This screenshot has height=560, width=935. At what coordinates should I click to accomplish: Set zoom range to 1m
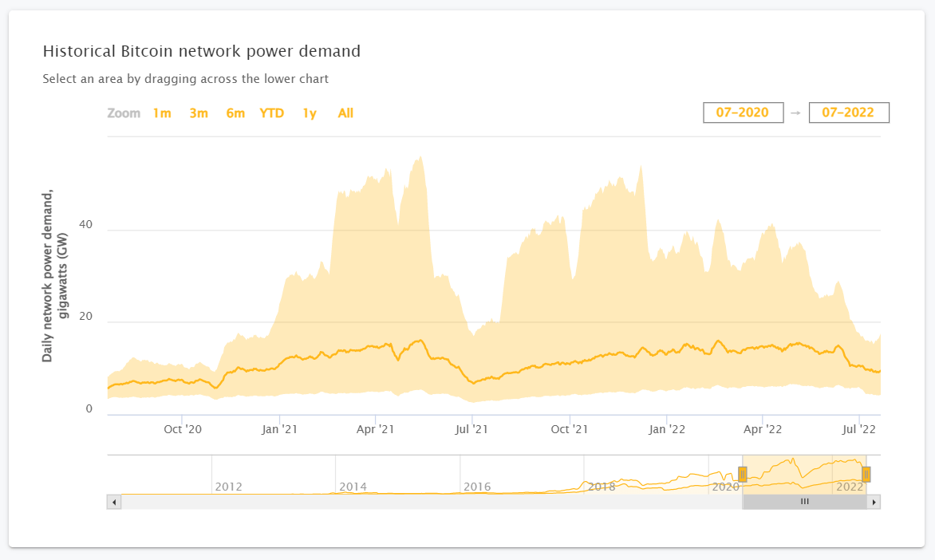point(162,113)
